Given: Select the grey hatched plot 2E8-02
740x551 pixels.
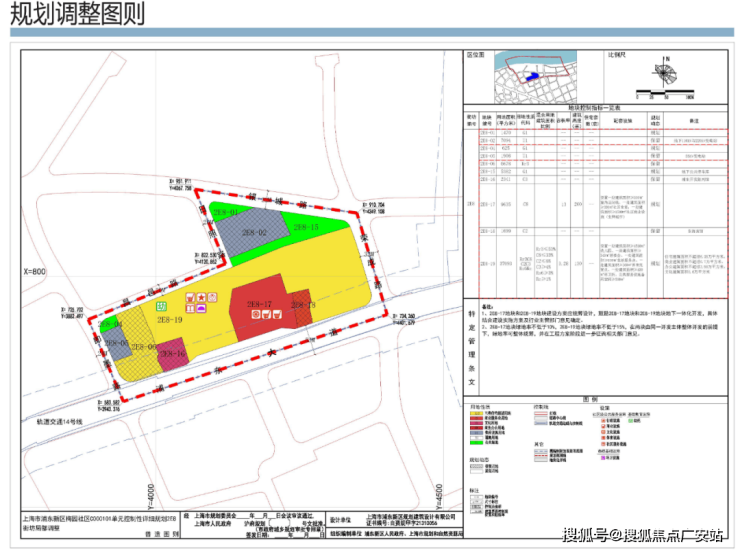Looking at the screenshot, I should pos(252,232).
